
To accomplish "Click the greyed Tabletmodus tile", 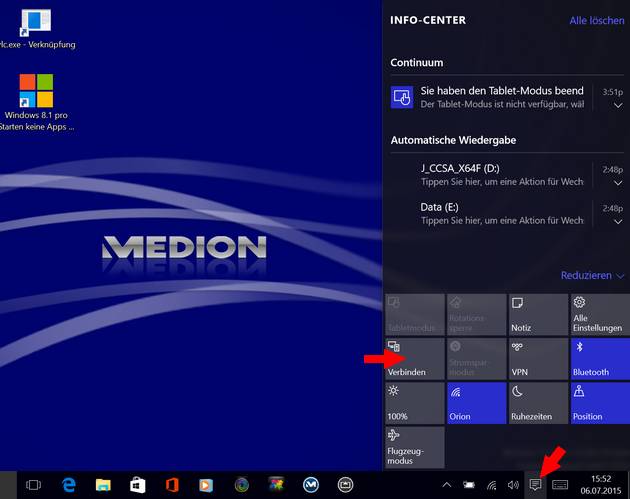I will point(415,315).
